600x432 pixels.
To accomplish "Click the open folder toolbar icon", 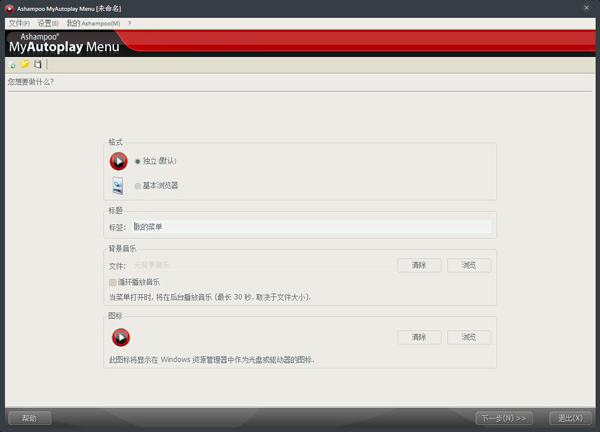I will pos(25,64).
